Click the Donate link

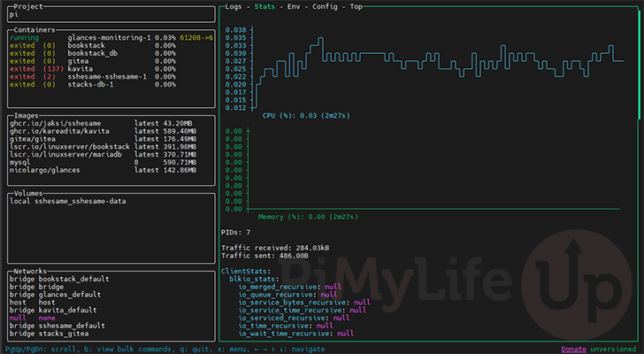pos(573,350)
